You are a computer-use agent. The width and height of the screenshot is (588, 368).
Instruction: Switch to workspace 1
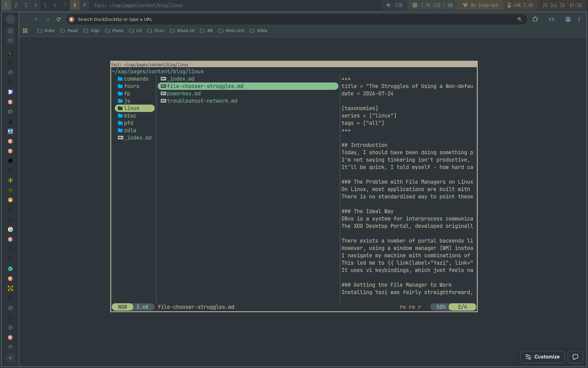click(x=6, y=5)
